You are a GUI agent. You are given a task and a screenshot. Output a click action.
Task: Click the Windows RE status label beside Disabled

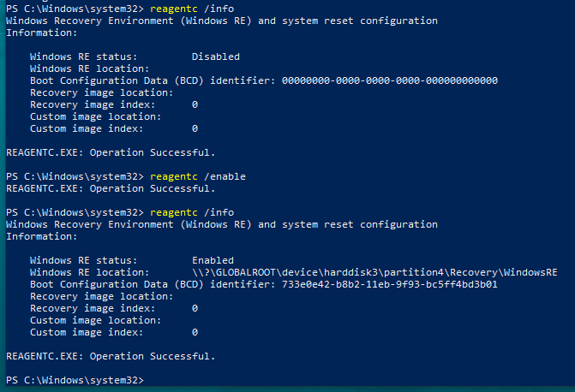pyautogui.click(x=84, y=56)
